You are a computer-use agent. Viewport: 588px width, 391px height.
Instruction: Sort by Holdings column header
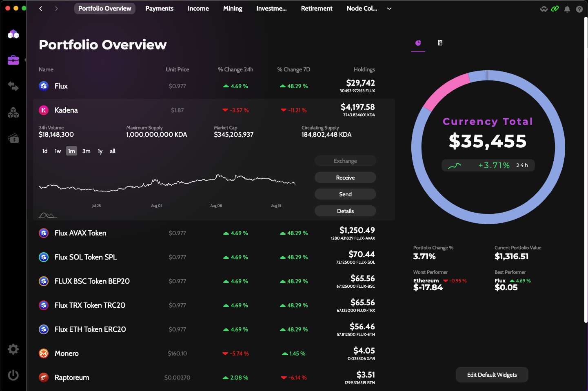(364, 69)
